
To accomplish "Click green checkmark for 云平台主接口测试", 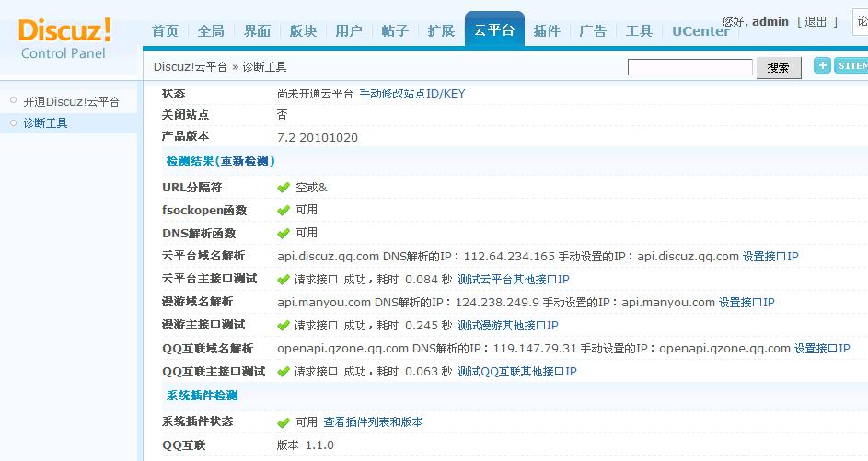I will pos(284,280).
